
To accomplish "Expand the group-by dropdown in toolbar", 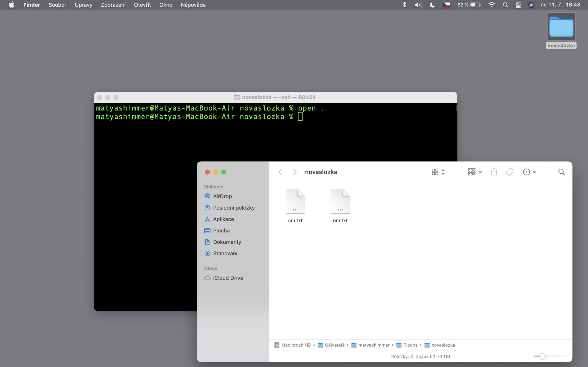I will 475,172.
